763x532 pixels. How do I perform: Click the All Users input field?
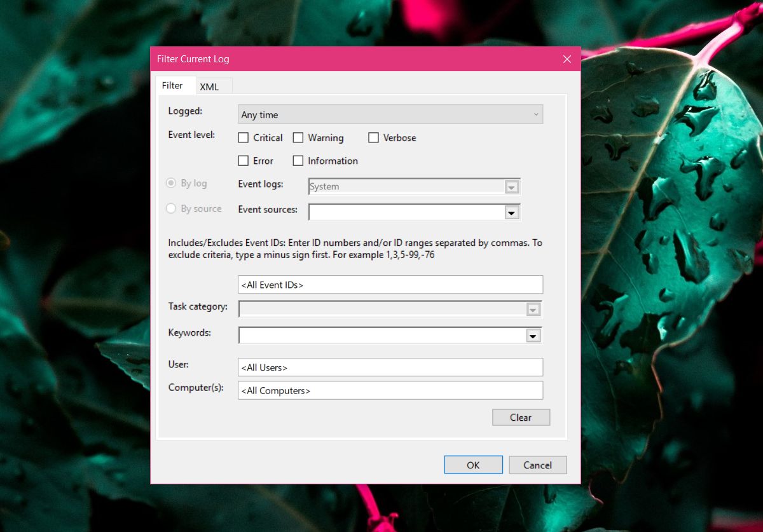pos(390,367)
